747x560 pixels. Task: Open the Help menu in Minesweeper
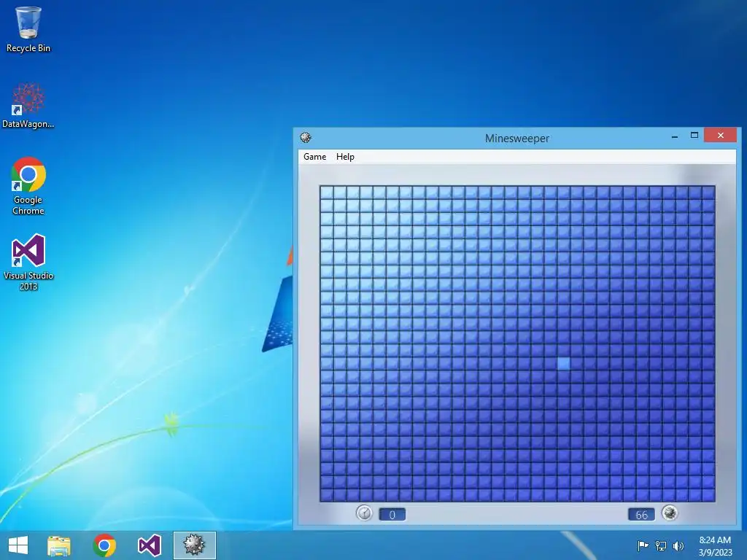click(345, 157)
